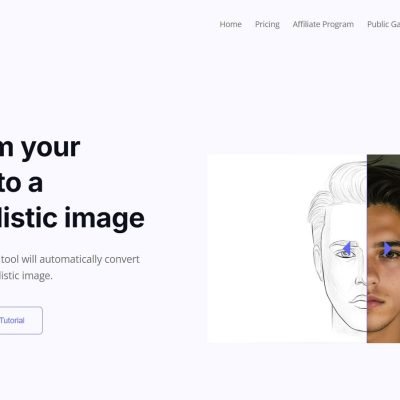Click the sketched ear on the drawing
The width and height of the screenshot is (400, 400).
click(317, 255)
